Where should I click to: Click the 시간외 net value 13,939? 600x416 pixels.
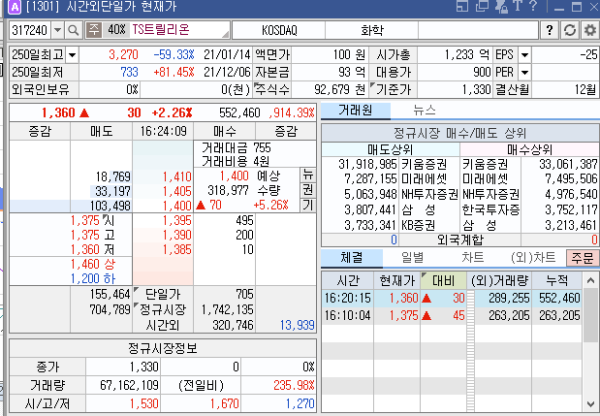click(297, 325)
